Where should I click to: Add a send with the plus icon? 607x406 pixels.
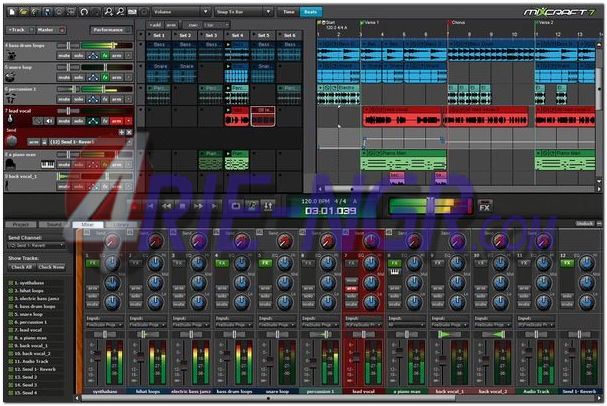121,132
